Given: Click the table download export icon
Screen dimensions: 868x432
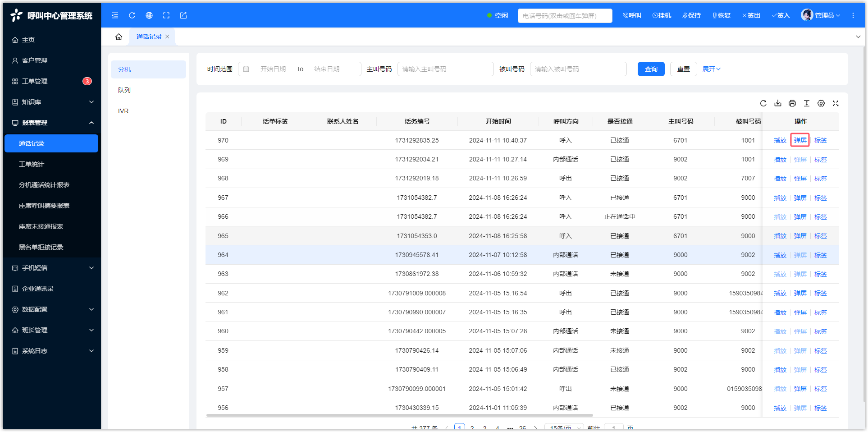Looking at the screenshot, I should pos(778,103).
